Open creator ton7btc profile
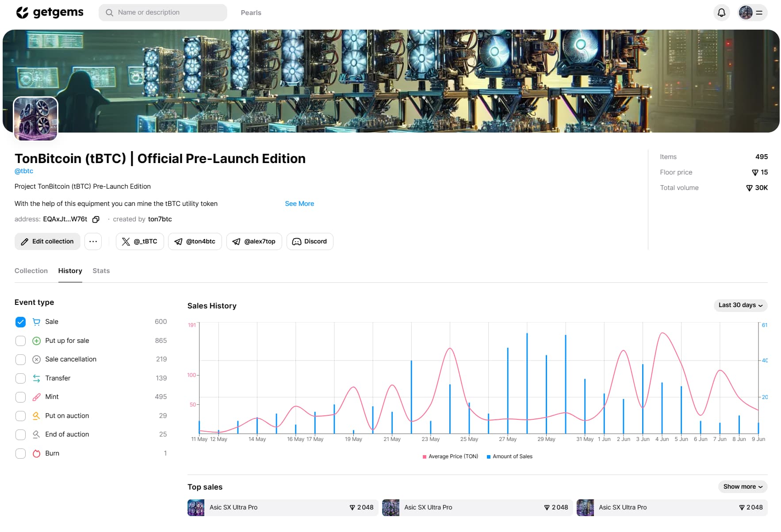Viewport: 781px width, 532px height. [160, 219]
